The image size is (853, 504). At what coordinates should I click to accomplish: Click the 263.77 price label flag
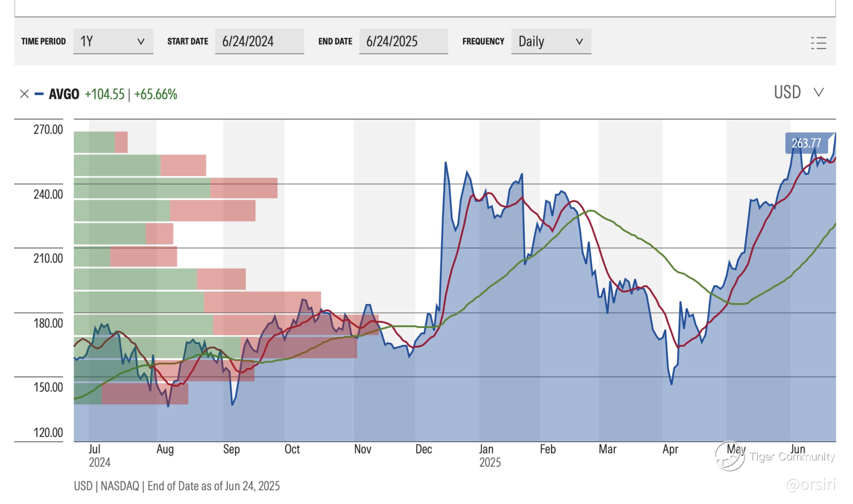pos(806,143)
